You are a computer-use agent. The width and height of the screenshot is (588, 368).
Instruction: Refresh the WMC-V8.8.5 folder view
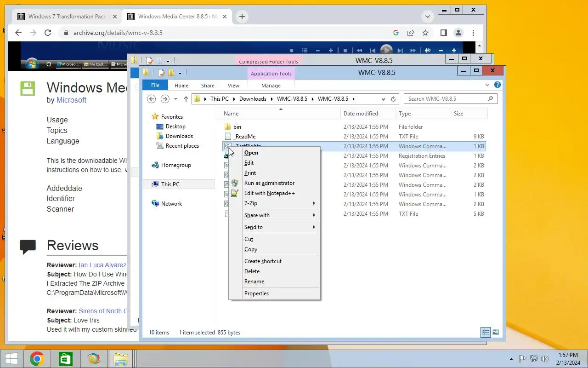coord(393,99)
